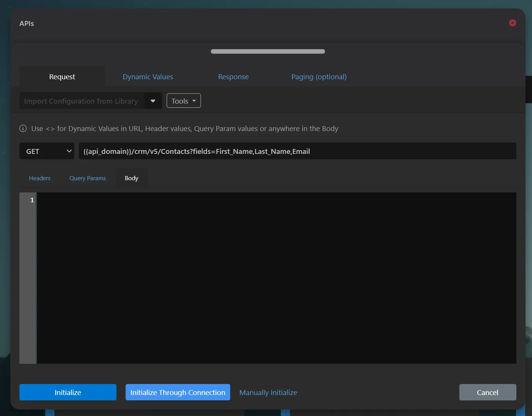Close the APIs dialog with red X
The height and width of the screenshot is (416, 532).
click(513, 23)
